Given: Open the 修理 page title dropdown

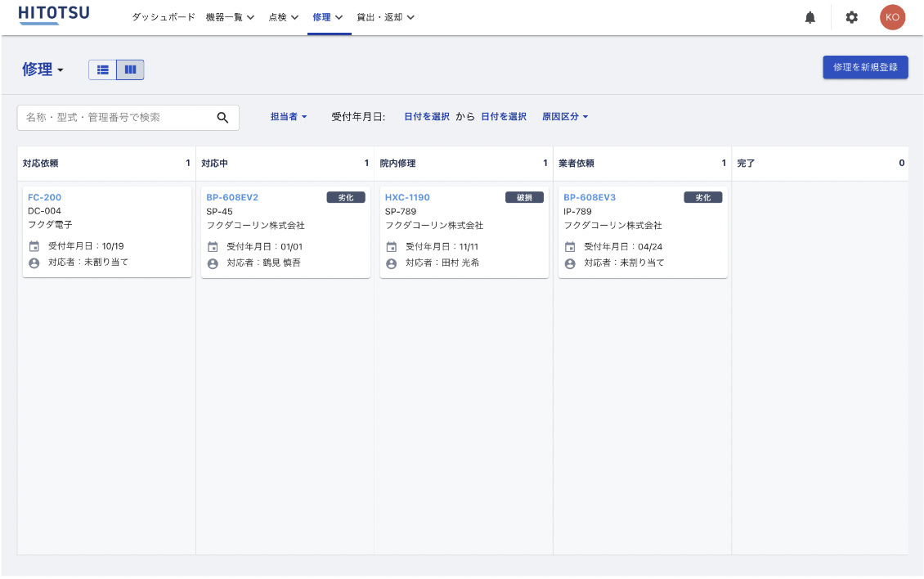Looking at the screenshot, I should [43, 70].
